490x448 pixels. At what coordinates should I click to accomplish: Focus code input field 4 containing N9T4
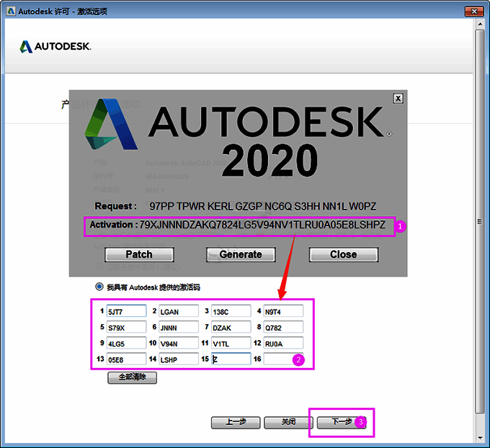283,311
